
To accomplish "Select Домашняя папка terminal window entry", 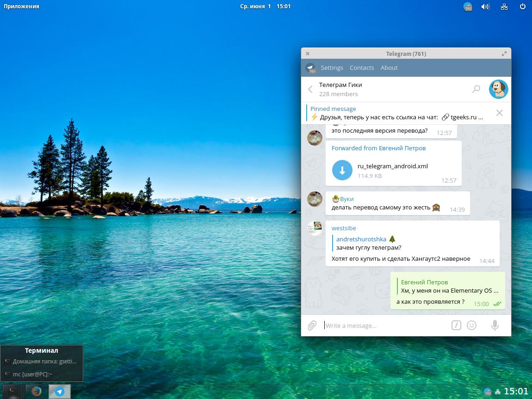I will tap(41, 362).
